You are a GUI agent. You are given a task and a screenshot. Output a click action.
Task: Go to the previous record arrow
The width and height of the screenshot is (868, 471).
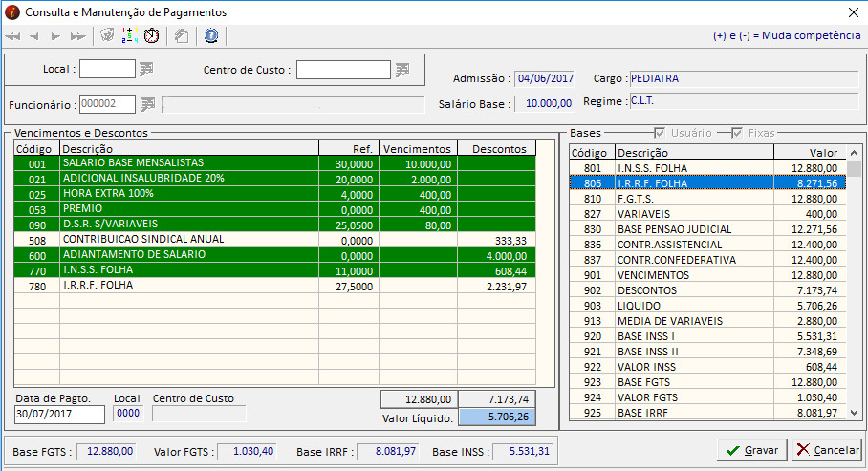click(x=34, y=36)
